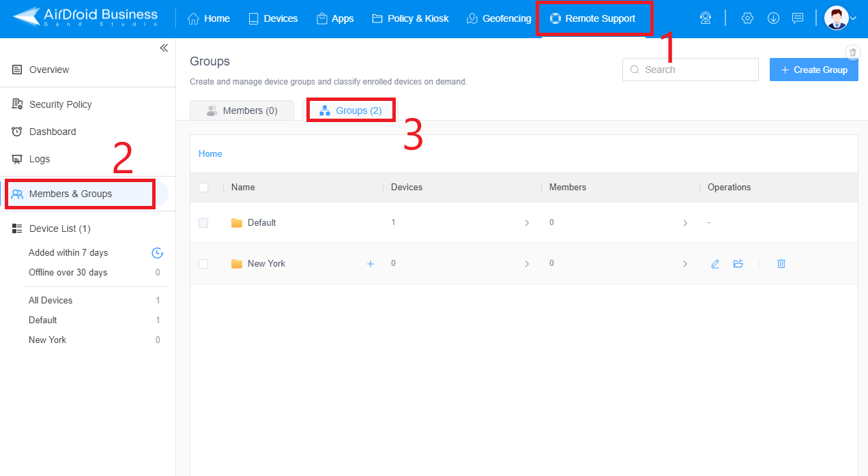Click the Operations column header
The image size is (868, 476).
[729, 188]
